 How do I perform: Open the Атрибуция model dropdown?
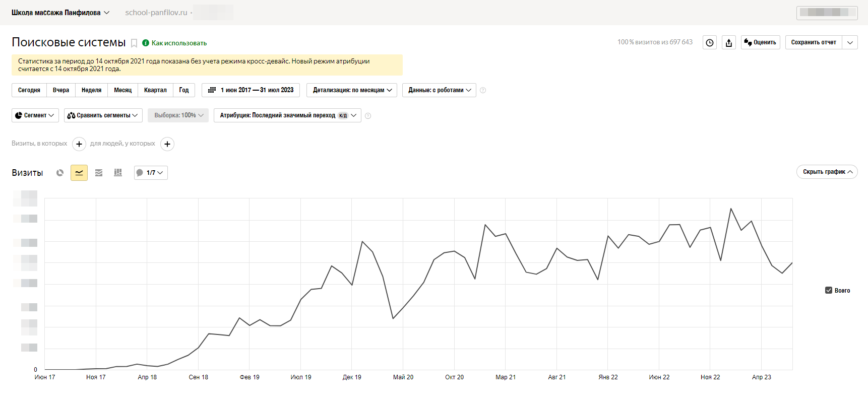287,115
